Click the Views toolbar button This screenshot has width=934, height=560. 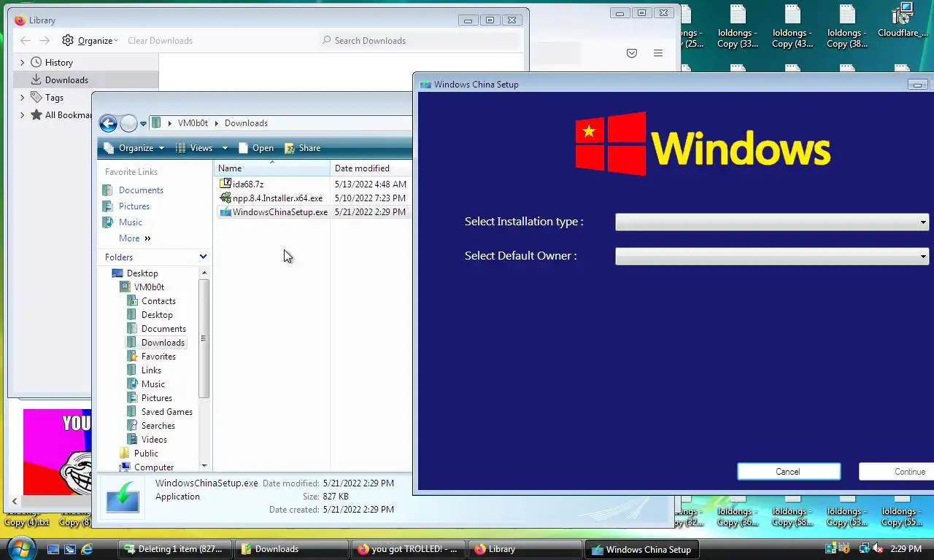pos(194,148)
